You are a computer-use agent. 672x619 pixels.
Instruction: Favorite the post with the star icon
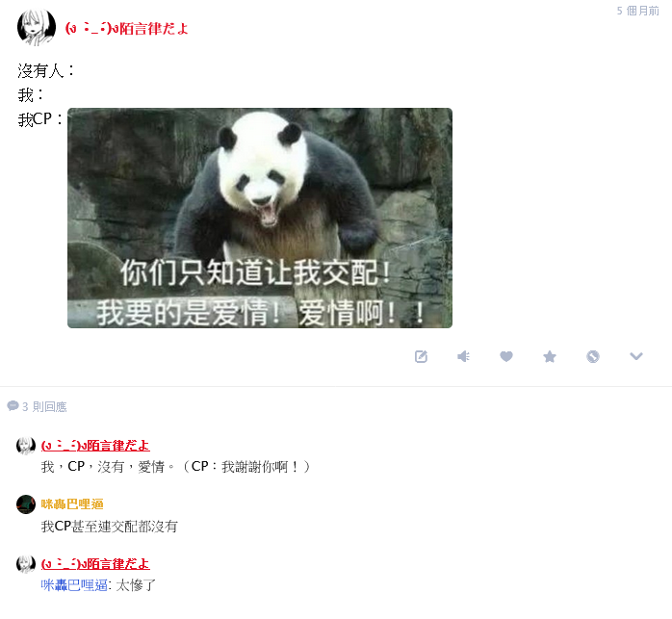pyautogui.click(x=550, y=356)
